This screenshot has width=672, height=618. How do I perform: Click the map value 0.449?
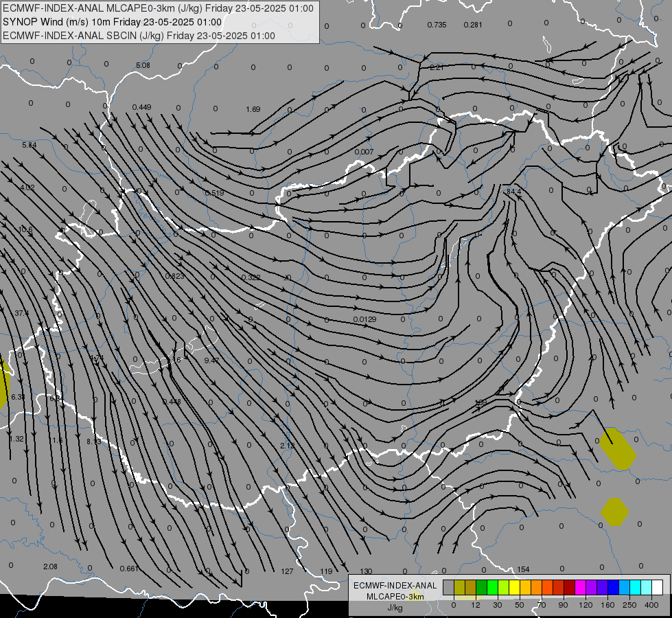pyautogui.click(x=141, y=107)
